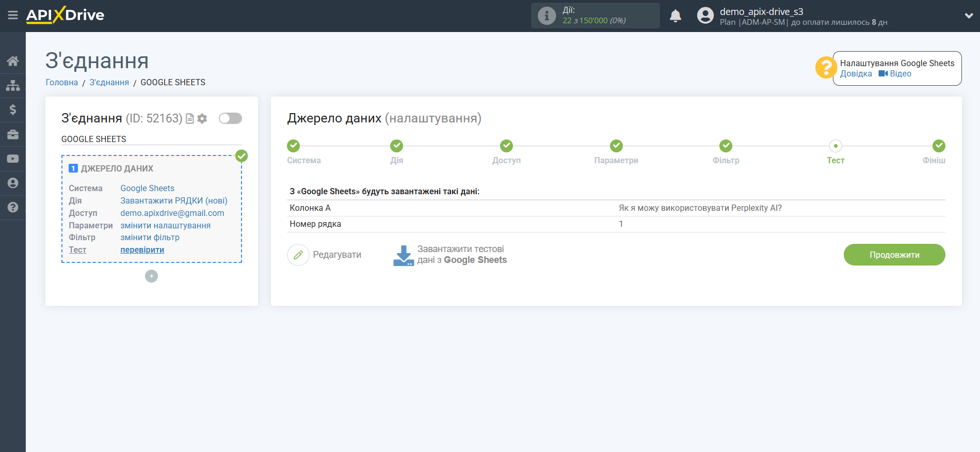Click the перевірити test link
This screenshot has height=452, width=980.
click(142, 250)
